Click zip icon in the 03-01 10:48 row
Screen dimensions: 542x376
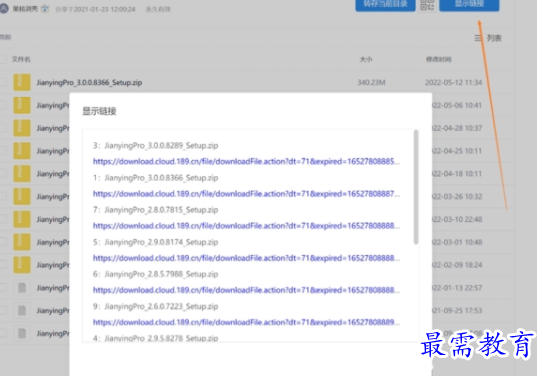point(22,242)
